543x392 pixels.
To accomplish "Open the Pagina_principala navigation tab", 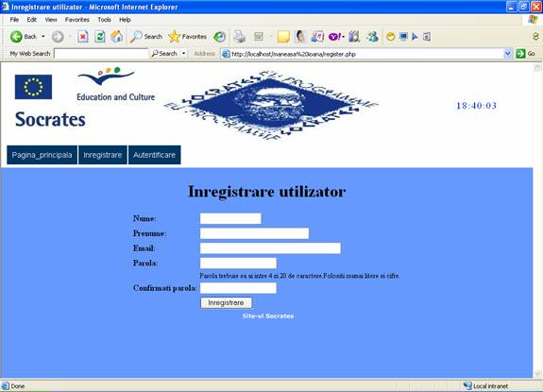I will pyautogui.click(x=42, y=155).
